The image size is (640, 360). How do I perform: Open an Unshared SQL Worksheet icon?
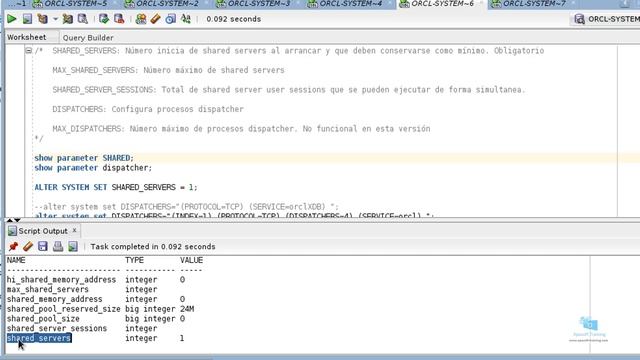141,19
